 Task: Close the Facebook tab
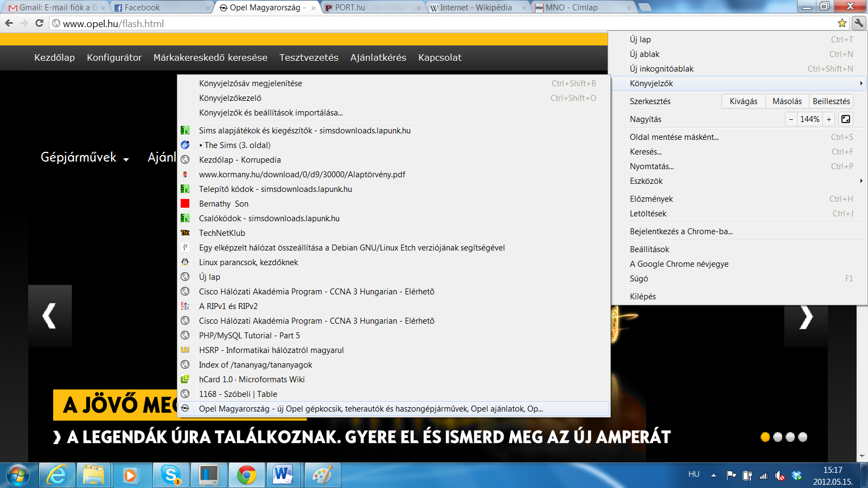click(x=209, y=8)
